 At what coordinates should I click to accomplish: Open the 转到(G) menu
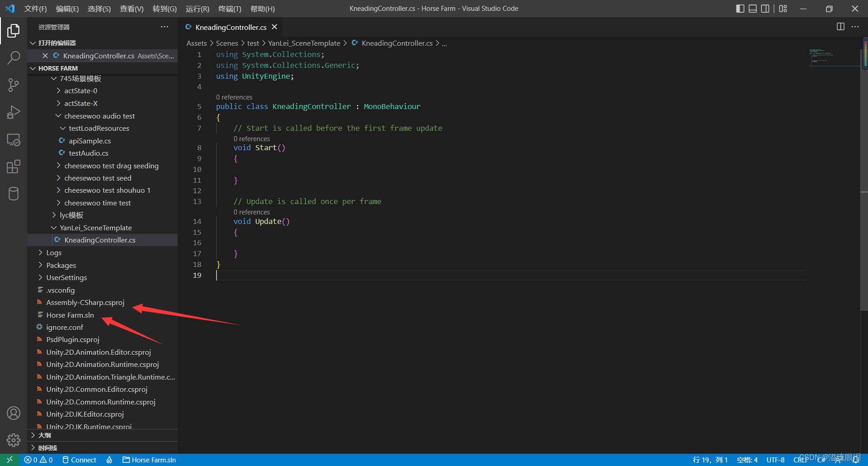pos(165,9)
